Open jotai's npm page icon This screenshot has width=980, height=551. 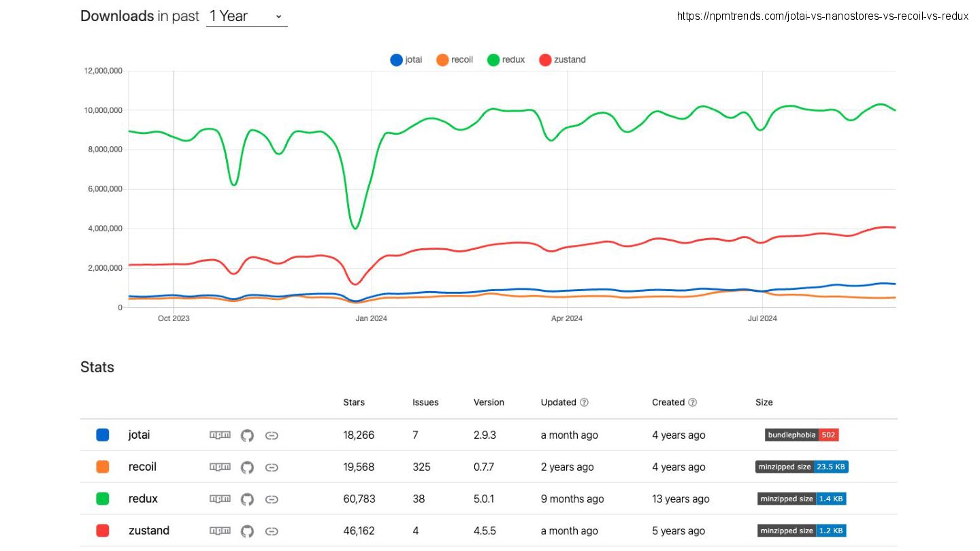click(220, 435)
